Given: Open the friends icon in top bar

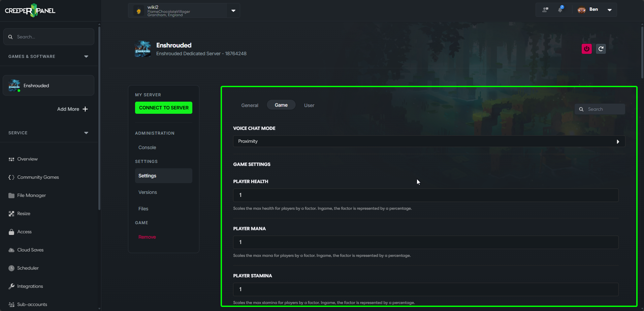Looking at the screenshot, I should (x=545, y=10).
